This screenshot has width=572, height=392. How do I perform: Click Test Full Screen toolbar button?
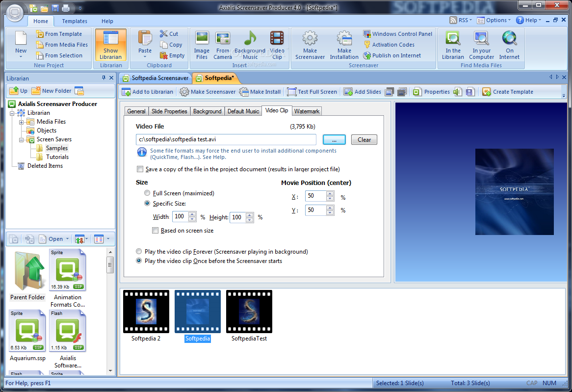tap(312, 92)
